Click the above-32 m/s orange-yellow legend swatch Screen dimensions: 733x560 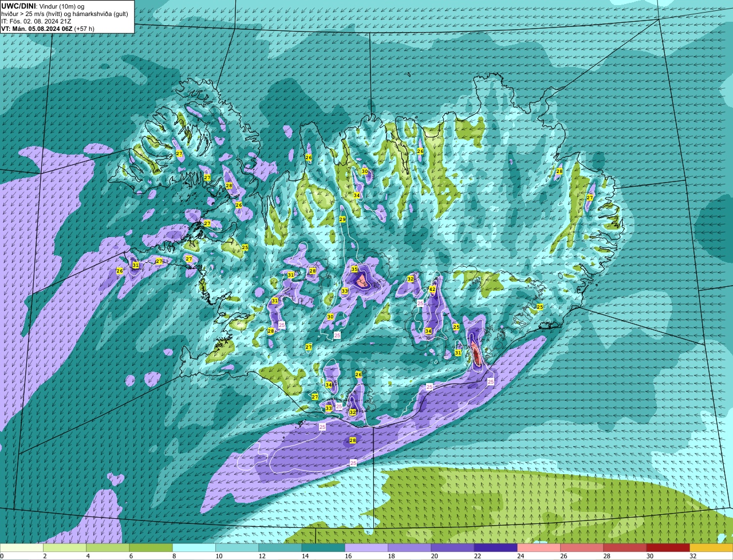point(711,548)
